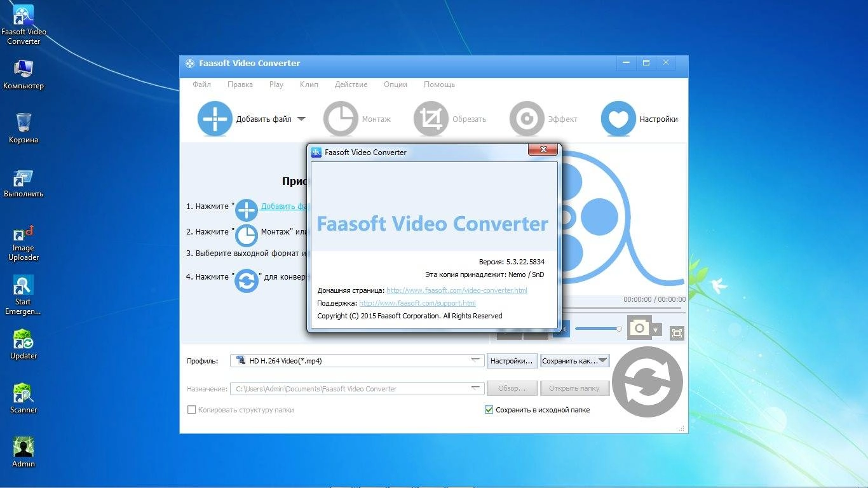Image resolution: width=868 pixels, height=488 pixels.
Task: Open the Выполнить desktop shortcut
Action: tap(24, 183)
